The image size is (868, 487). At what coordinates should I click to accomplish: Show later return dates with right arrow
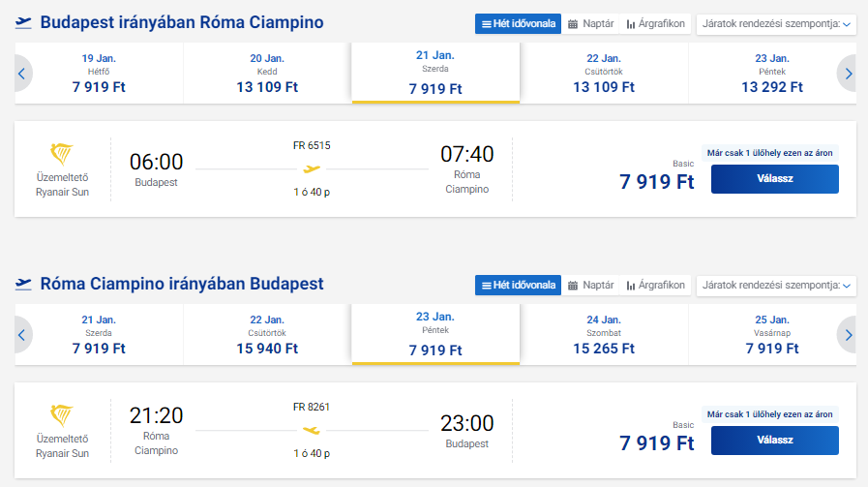(x=848, y=334)
